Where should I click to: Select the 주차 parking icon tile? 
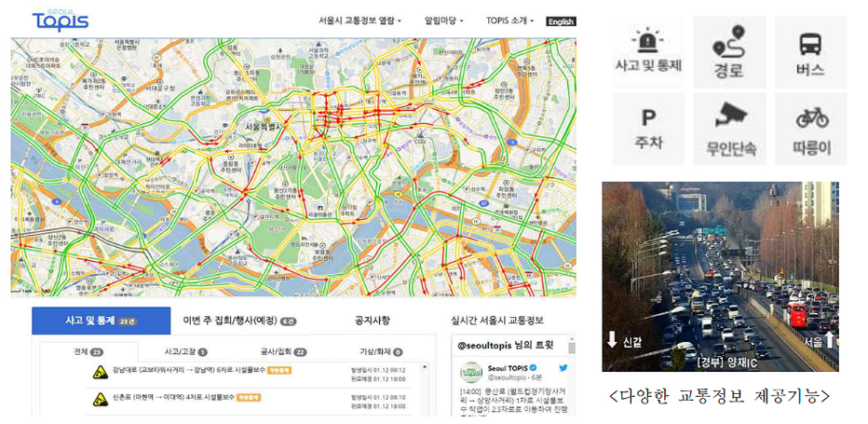click(648, 129)
